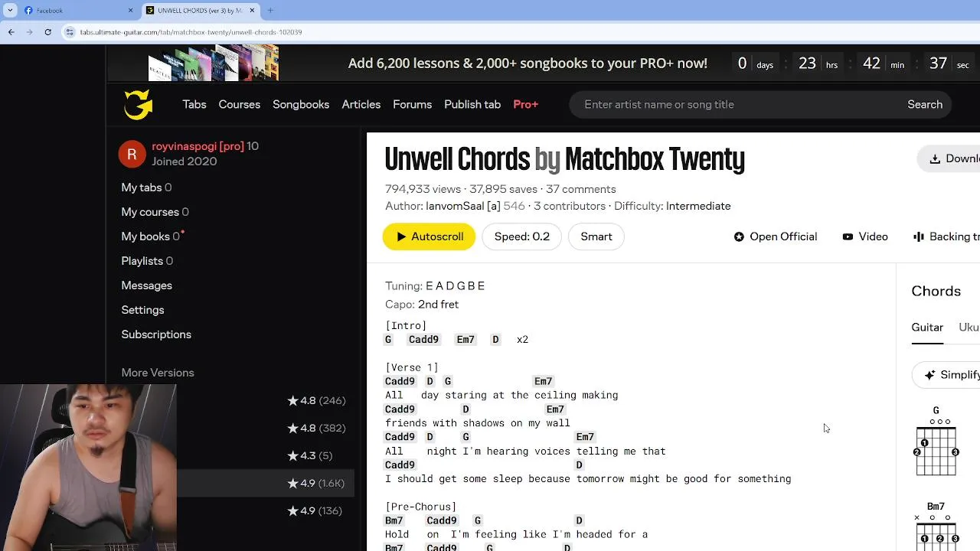Click the tab list dropdown arrow
Image resolution: width=980 pixels, height=551 pixels.
click(11, 11)
